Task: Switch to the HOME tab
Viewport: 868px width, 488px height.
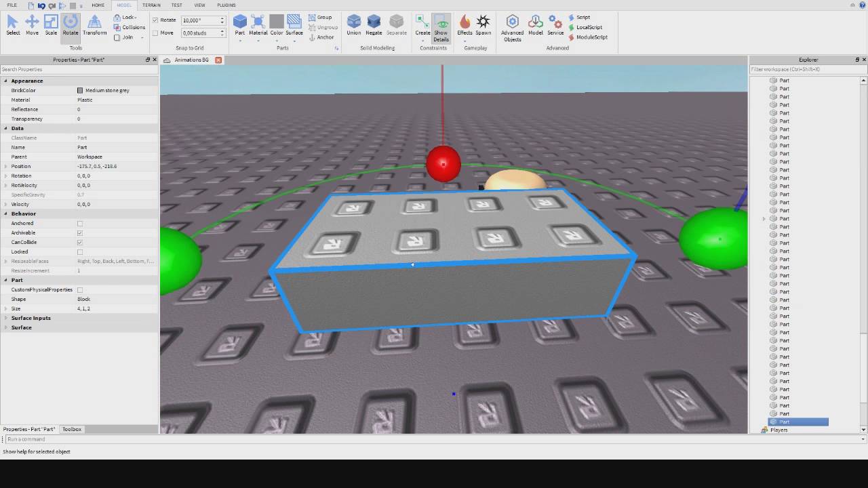Action: [98, 5]
